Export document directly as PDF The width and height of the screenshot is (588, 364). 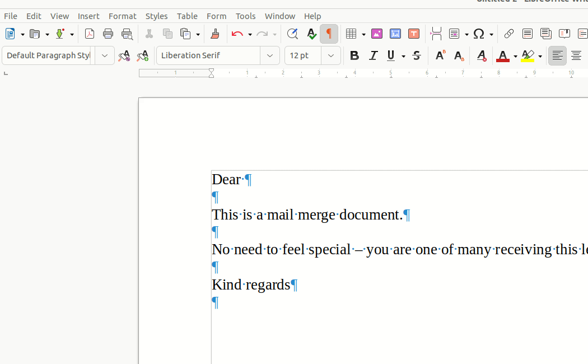tap(90, 34)
